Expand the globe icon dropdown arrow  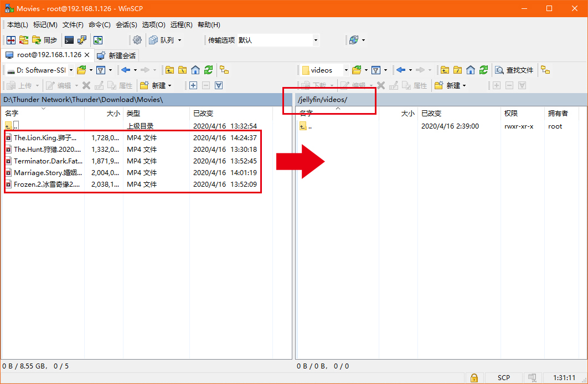pos(363,40)
